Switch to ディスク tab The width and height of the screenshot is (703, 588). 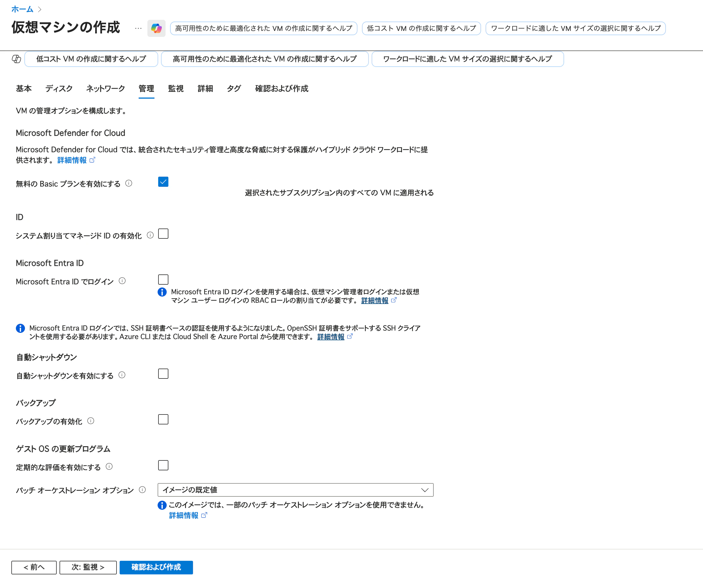[x=59, y=88]
